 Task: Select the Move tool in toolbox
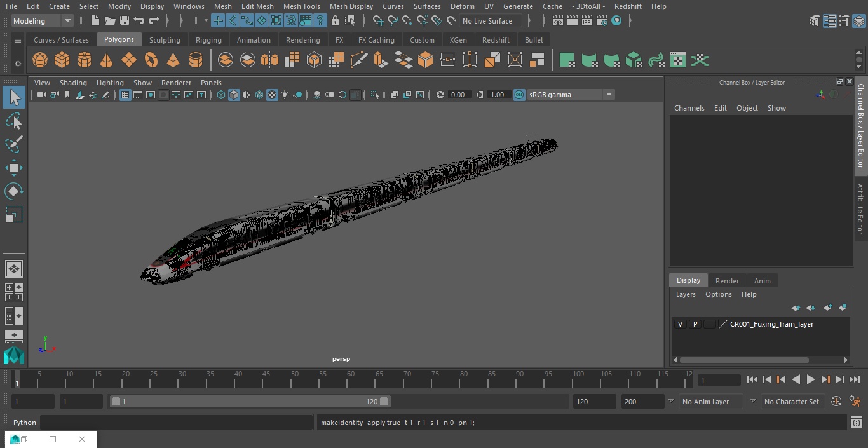[x=14, y=168]
